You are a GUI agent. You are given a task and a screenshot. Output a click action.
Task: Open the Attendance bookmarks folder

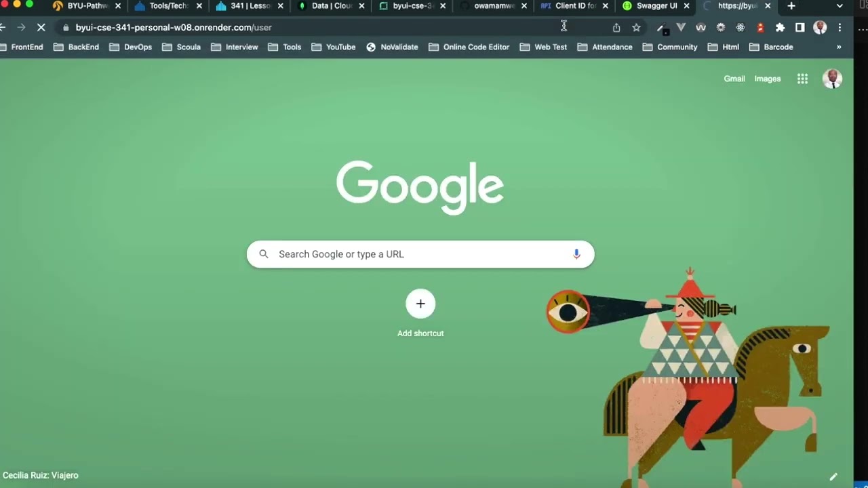coord(605,47)
